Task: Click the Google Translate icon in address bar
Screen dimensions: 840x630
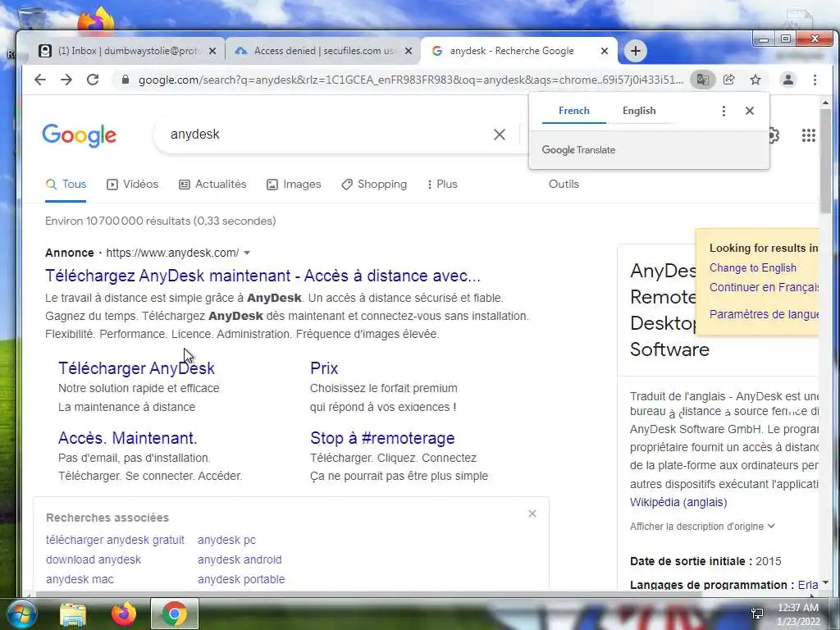Action: [x=702, y=80]
